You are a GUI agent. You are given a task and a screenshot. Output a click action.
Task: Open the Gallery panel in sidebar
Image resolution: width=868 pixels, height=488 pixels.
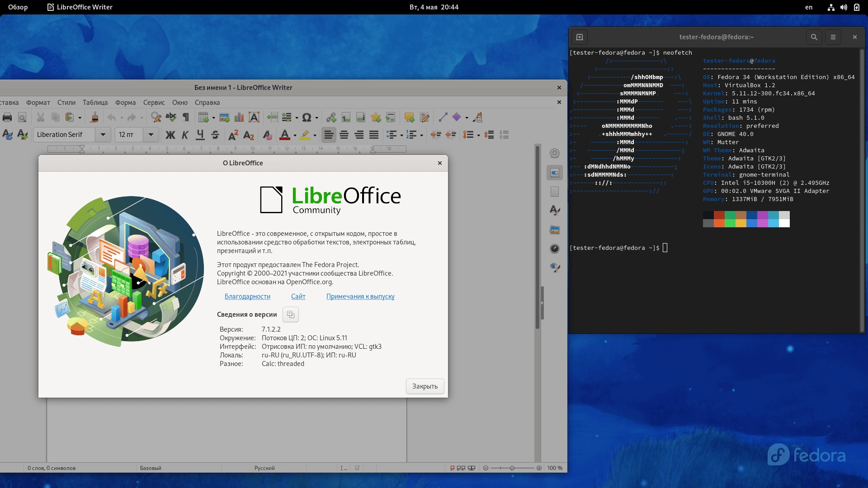click(555, 230)
